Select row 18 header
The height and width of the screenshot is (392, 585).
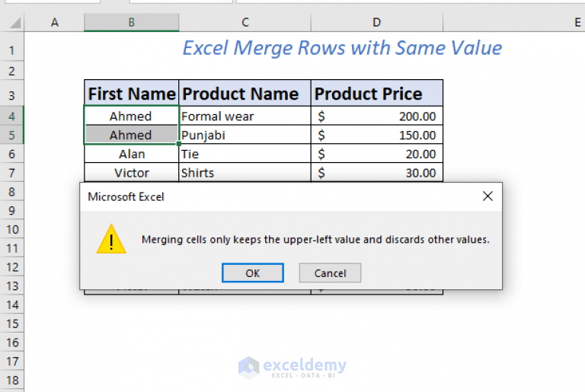coord(12,380)
